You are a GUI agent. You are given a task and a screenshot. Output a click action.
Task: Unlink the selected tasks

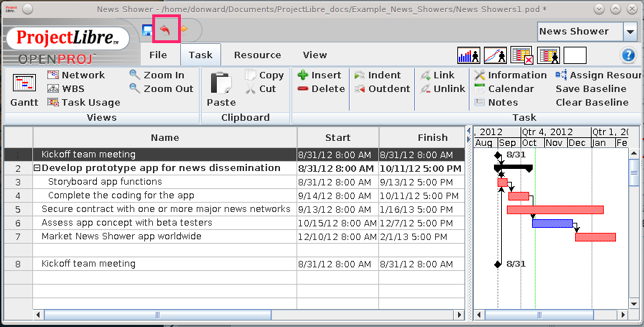tap(443, 88)
